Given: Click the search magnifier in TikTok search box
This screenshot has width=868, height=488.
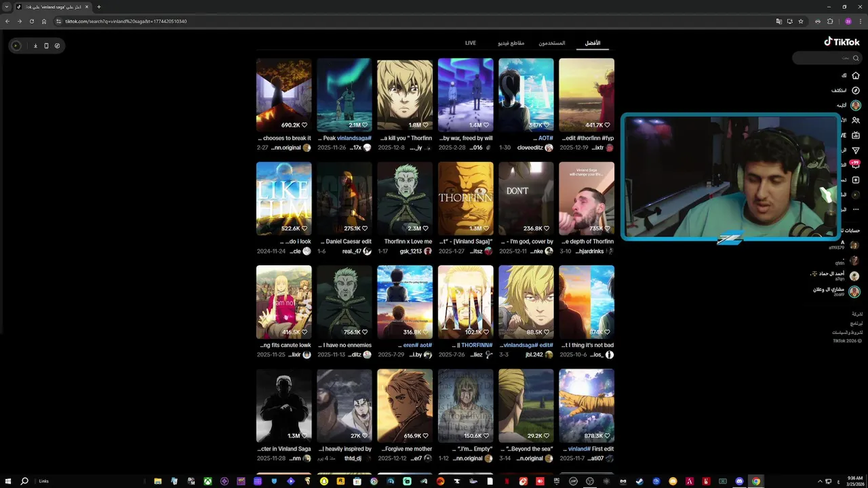Looking at the screenshot, I should tap(856, 58).
